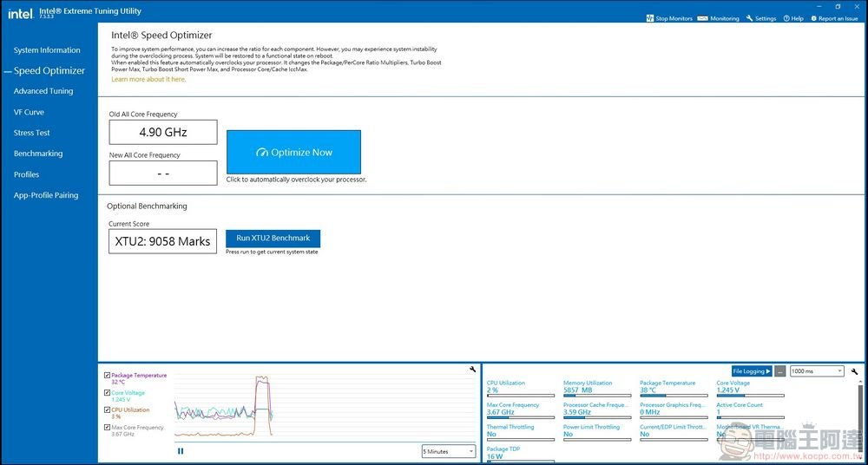Click the Package TDP 16 W monitor
This screenshot has width=868, height=465.
pos(520,455)
